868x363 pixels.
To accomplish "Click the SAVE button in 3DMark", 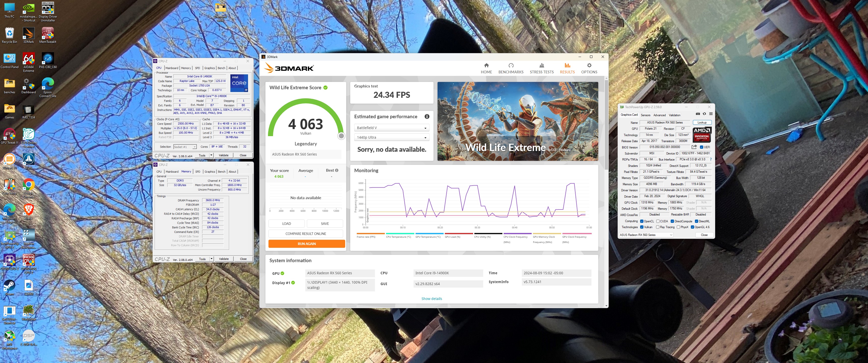I will [325, 224].
